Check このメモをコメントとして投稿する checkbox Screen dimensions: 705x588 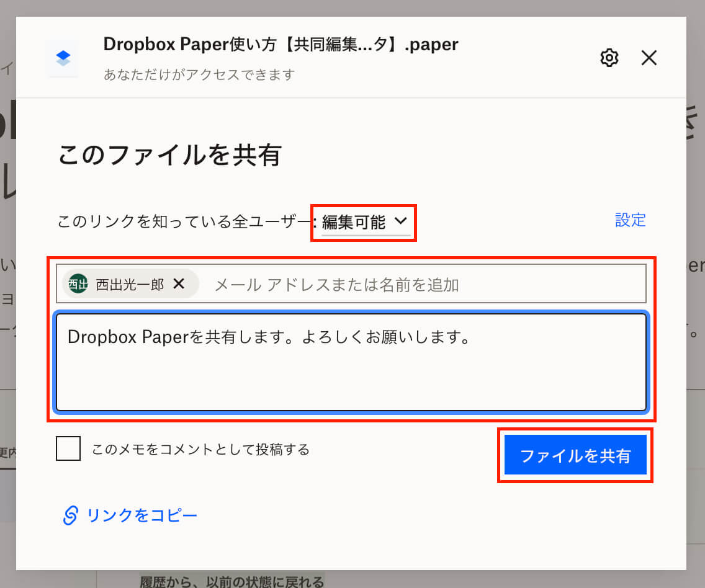coord(68,448)
